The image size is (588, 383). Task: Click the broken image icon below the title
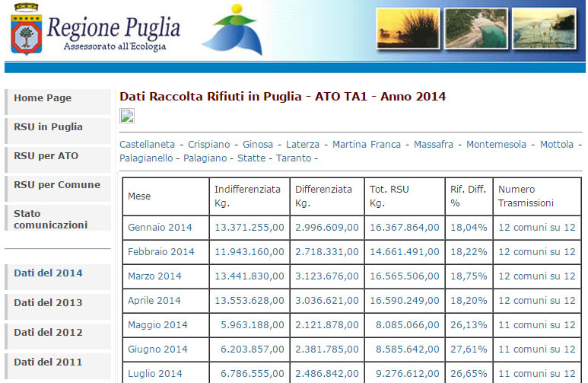tap(127, 116)
